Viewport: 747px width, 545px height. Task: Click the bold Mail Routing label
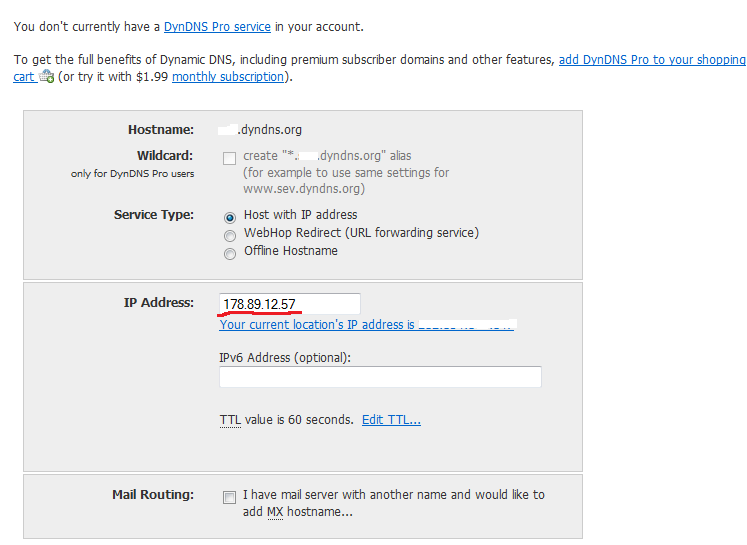(x=153, y=495)
